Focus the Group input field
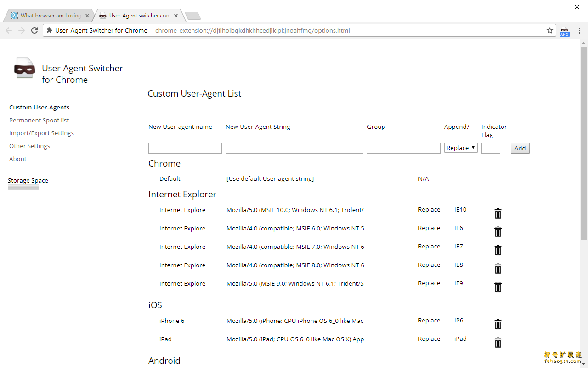588x368 pixels. [x=404, y=148]
